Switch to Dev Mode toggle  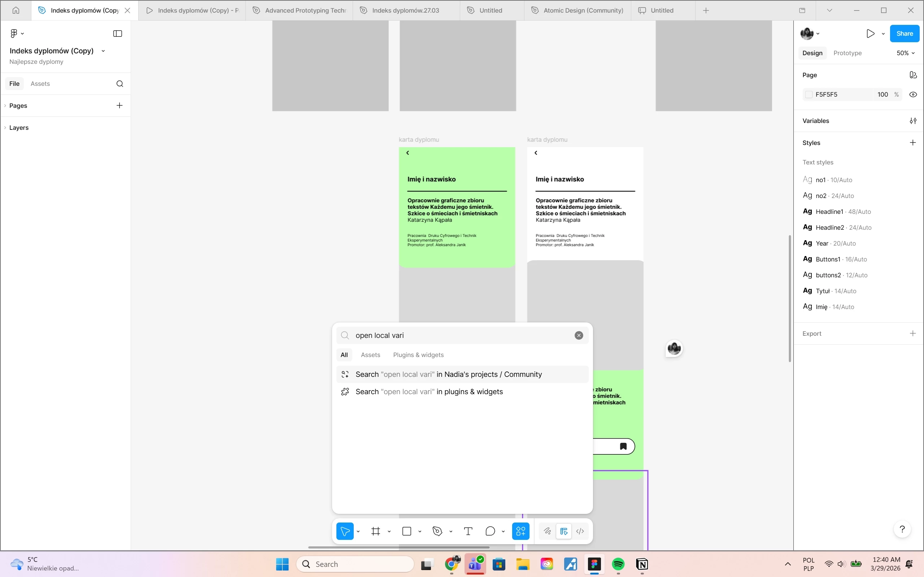click(580, 531)
